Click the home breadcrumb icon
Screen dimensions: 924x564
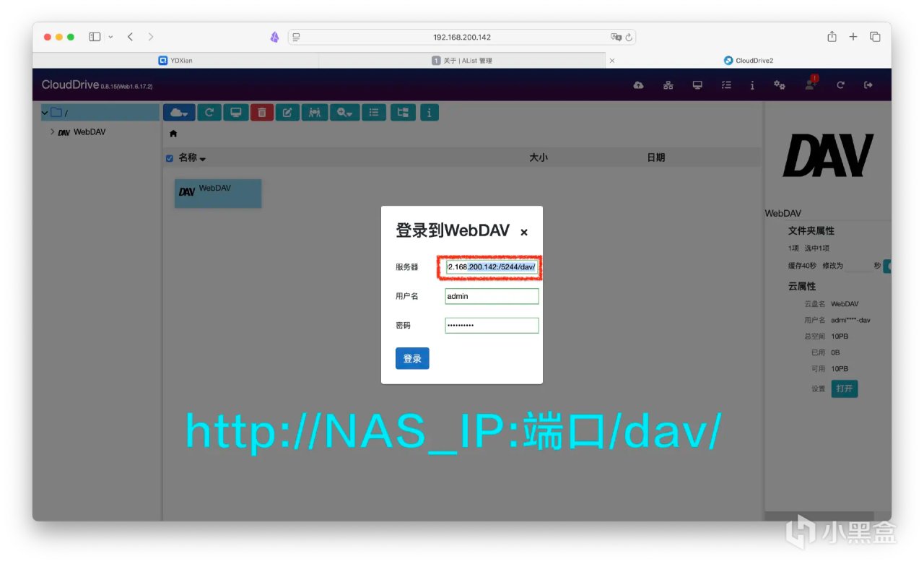click(x=173, y=134)
